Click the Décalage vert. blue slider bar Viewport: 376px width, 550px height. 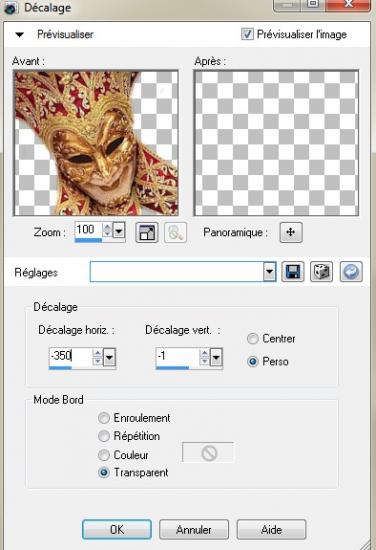click(173, 368)
